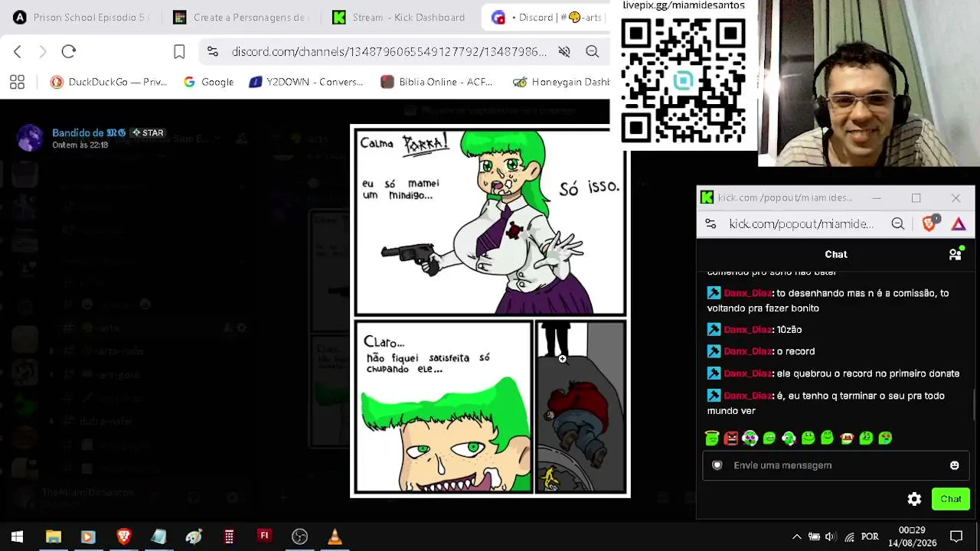Screen dimensions: 980x551
Task: Click the kick.com popout address bar
Action: point(802,223)
